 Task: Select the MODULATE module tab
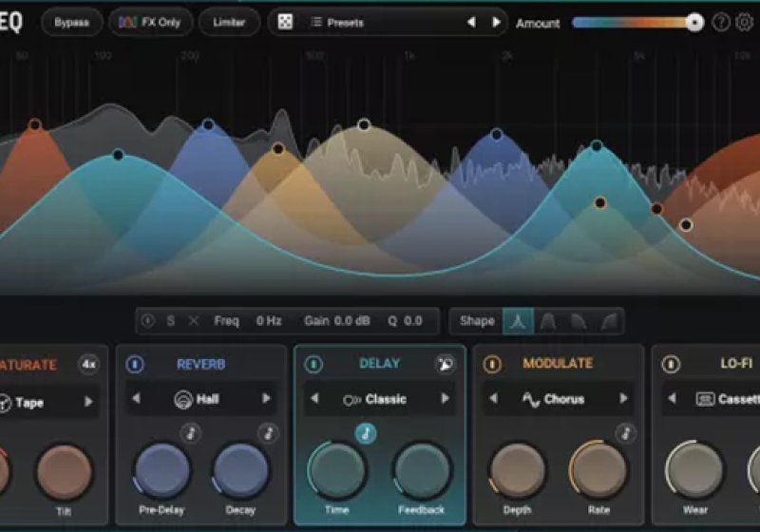tap(558, 364)
